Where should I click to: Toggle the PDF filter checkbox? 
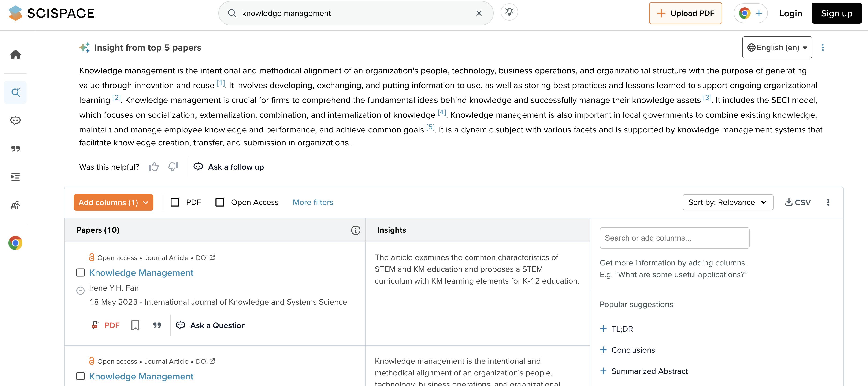[x=175, y=202]
